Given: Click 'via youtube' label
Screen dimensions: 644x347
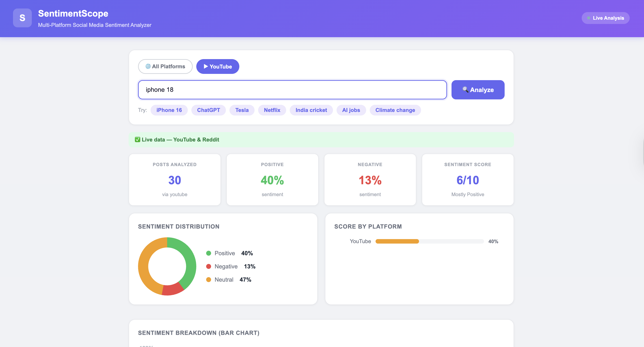Looking at the screenshot, I should click(x=175, y=194).
